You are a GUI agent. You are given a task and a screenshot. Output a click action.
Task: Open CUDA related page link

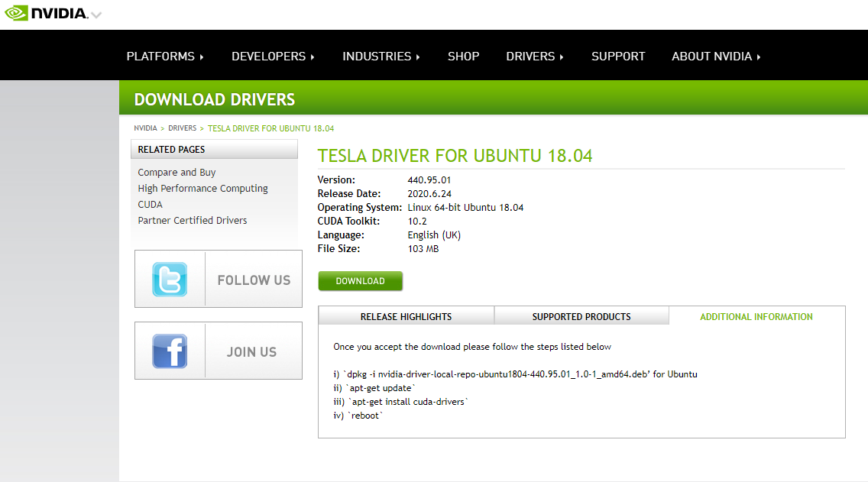point(150,204)
